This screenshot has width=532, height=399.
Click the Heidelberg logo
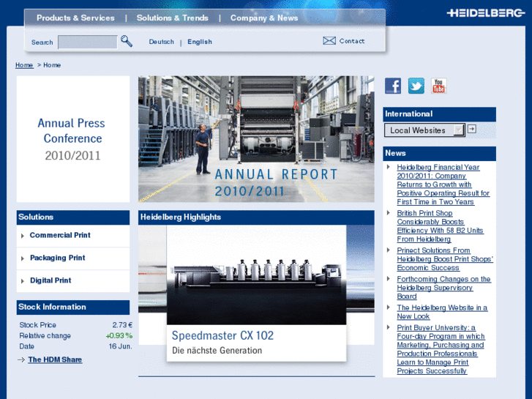[485, 13]
